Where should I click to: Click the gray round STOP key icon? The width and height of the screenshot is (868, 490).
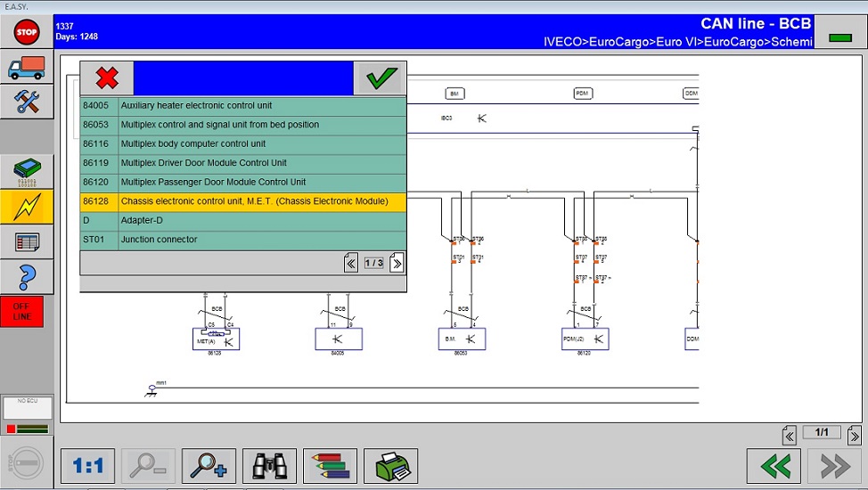coord(26,463)
